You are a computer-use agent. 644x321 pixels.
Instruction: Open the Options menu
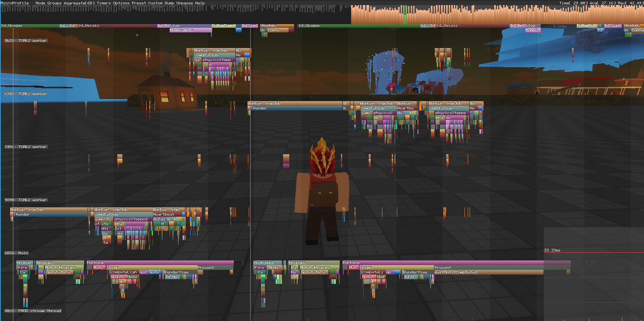pyautogui.click(x=121, y=3)
